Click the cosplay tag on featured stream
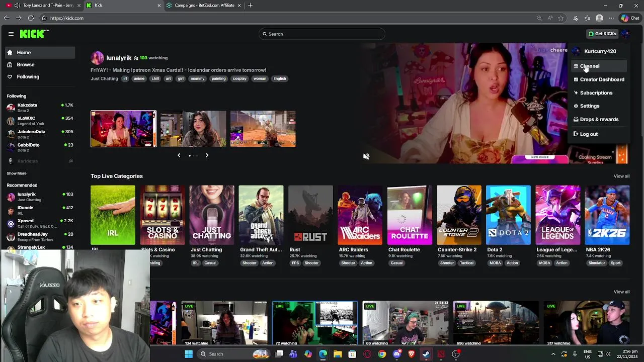Image resolution: width=644 pixels, height=362 pixels. 239,78
